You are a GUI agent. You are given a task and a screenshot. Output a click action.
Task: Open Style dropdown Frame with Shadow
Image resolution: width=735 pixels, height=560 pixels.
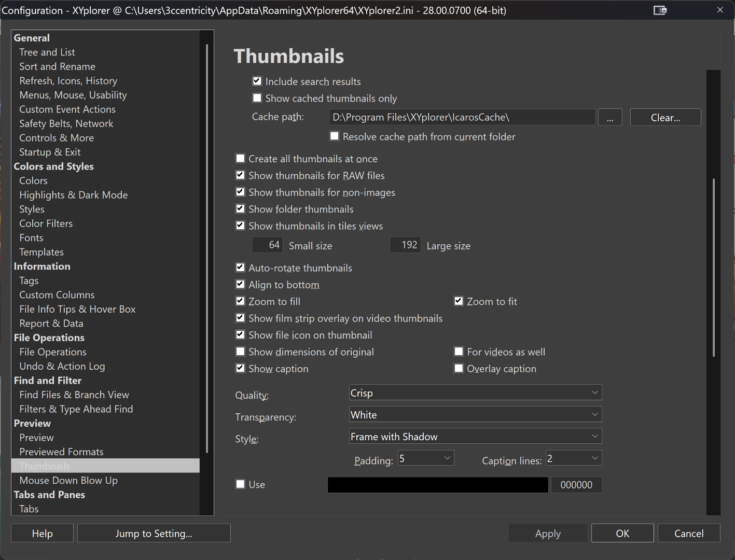click(x=475, y=437)
